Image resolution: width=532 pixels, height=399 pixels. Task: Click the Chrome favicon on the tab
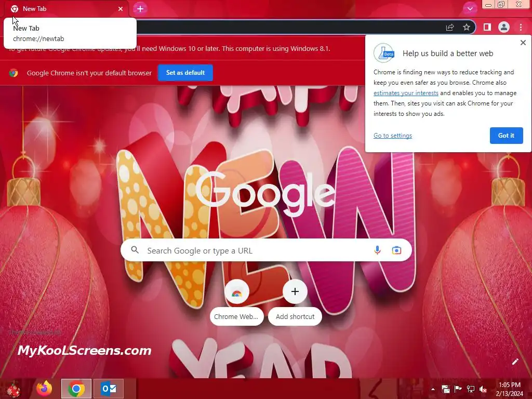tap(14, 9)
